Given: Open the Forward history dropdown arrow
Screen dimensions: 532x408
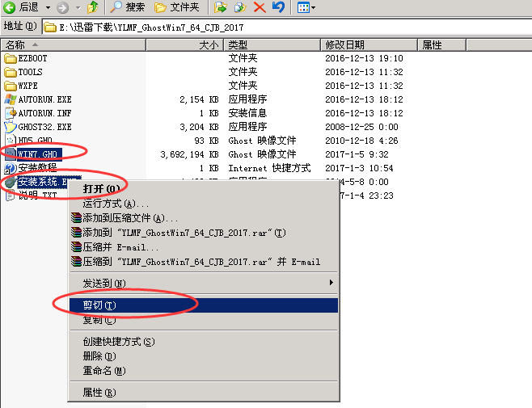Looking at the screenshot, I should [x=78, y=7].
